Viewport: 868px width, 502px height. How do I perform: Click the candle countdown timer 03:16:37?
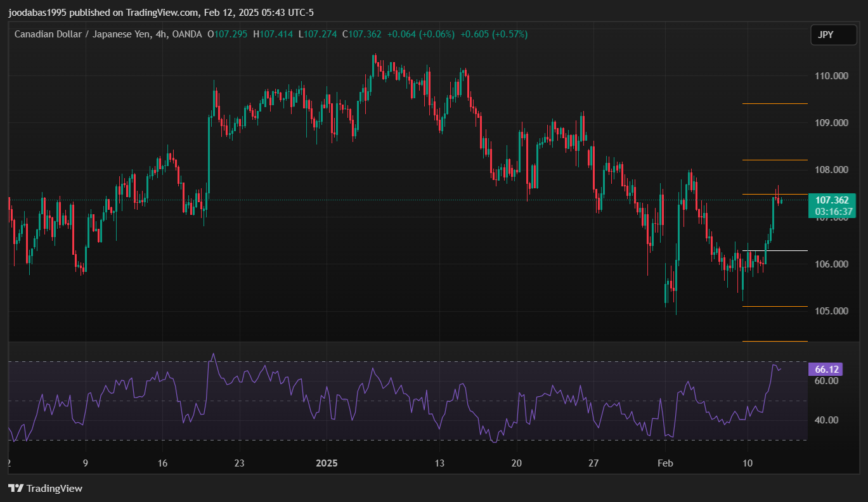coord(833,211)
